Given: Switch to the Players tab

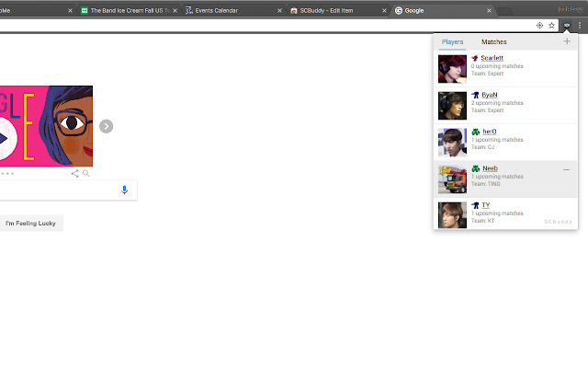Looking at the screenshot, I should click(452, 41).
